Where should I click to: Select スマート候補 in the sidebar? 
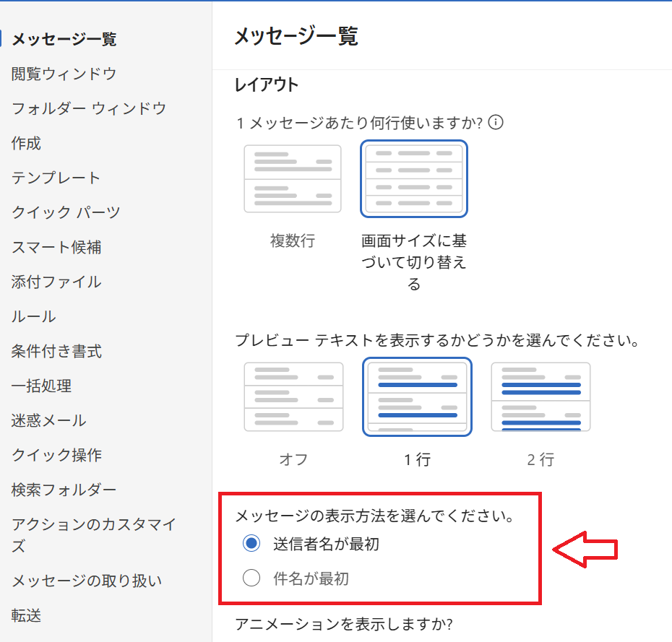[56, 247]
